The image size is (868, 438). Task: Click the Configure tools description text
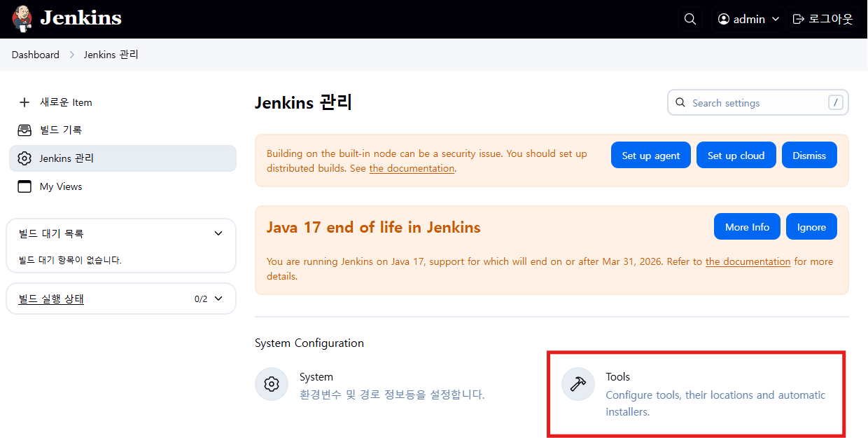[x=715, y=404]
